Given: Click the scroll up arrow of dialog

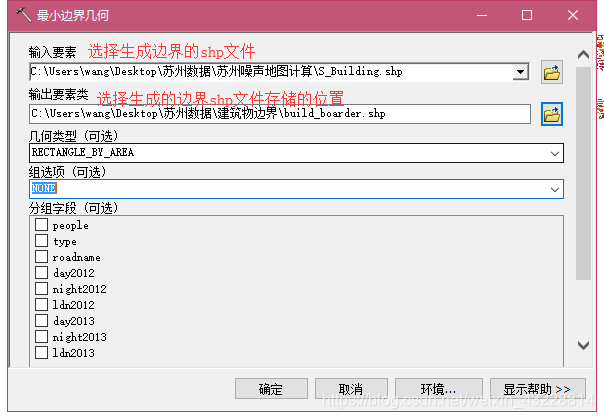Looking at the screenshot, I should 583,55.
